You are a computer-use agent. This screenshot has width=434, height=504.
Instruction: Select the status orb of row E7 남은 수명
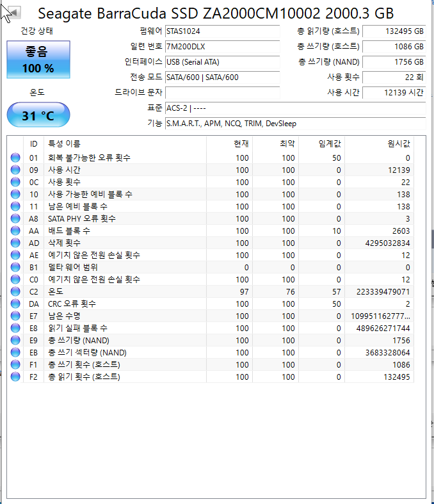[x=15, y=316]
